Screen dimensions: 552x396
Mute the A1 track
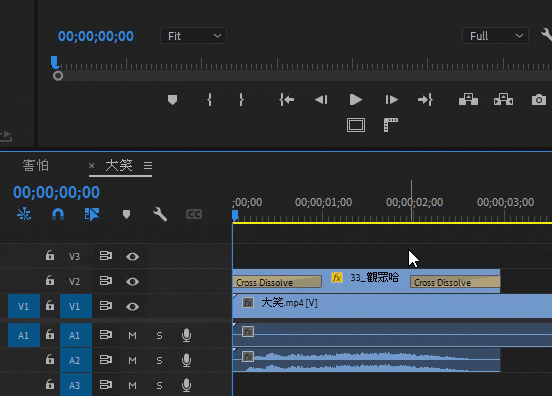coord(132,335)
